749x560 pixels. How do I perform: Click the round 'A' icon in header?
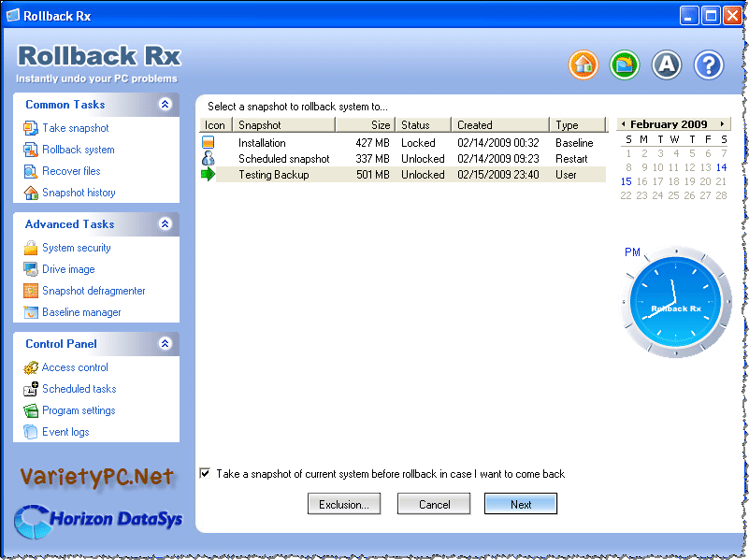667,65
